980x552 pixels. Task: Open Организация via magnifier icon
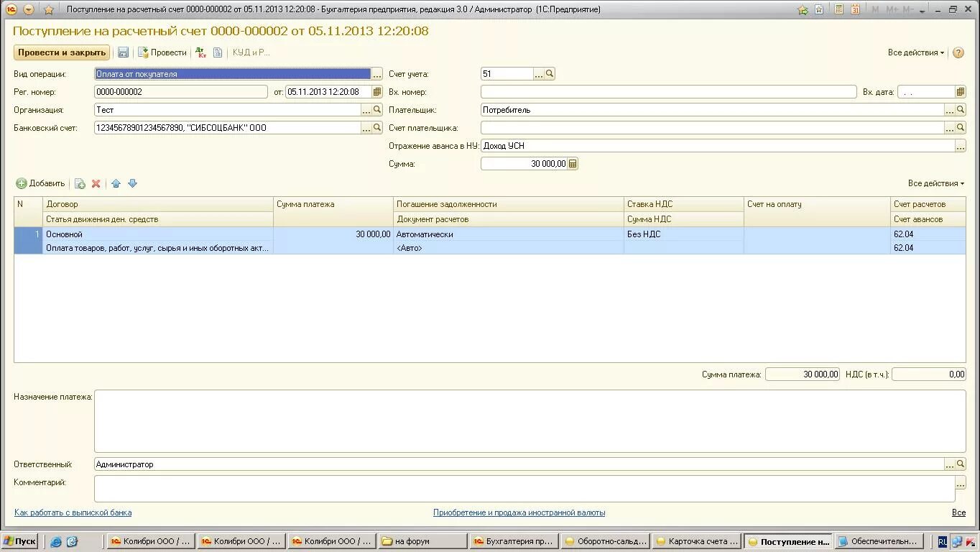377,110
